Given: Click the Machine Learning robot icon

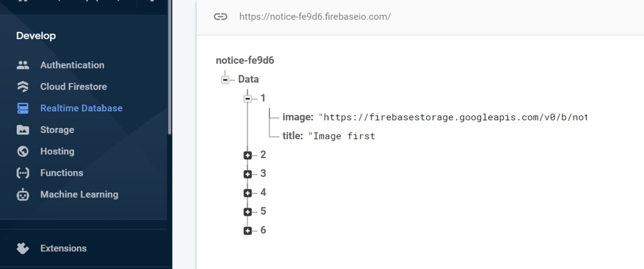Looking at the screenshot, I should point(23,194).
